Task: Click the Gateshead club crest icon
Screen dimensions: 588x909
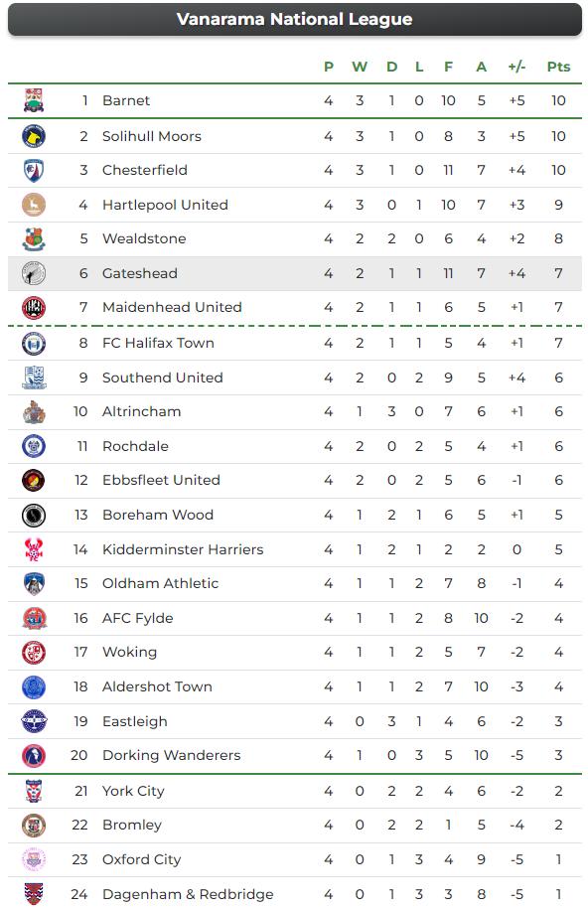Action: point(34,273)
